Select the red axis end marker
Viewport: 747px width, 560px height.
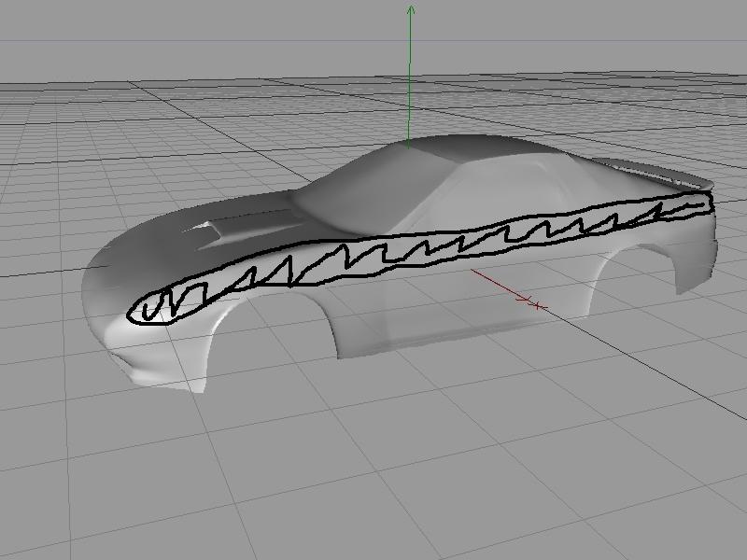click(534, 302)
